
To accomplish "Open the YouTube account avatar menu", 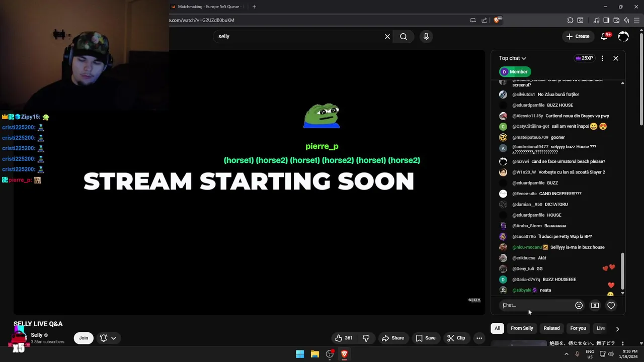I will [623, 36].
